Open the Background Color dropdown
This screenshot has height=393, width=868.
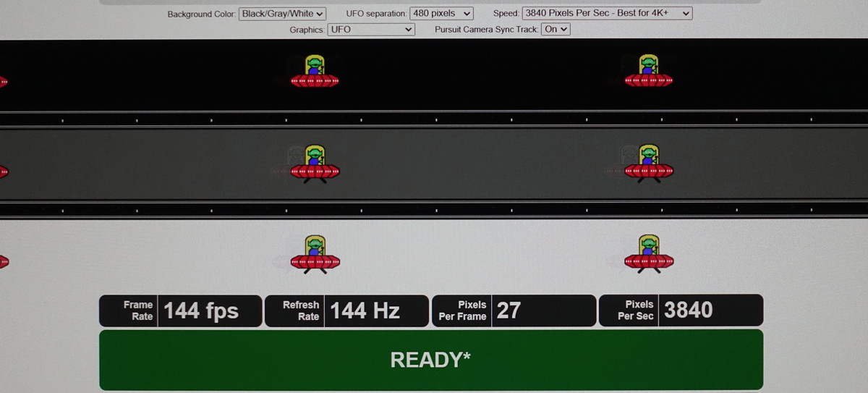pos(282,14)
